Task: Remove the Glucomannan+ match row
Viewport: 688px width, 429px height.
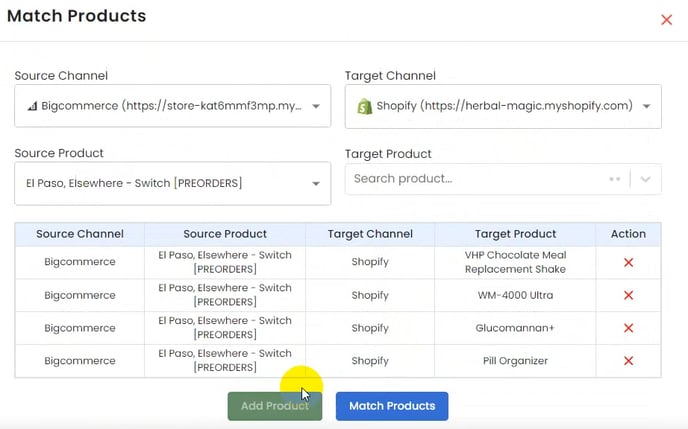Action: tap(628, 328)
